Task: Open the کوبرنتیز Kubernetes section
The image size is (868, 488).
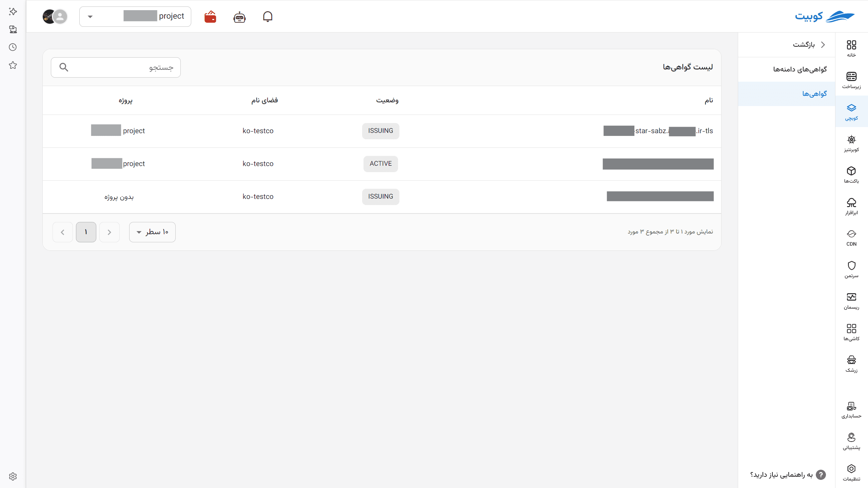Action: coord(851,143)
